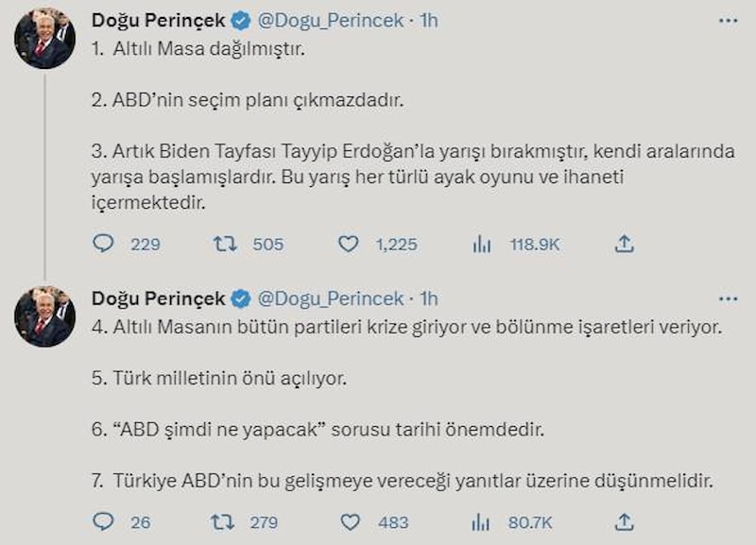Retweet the first tweet with 505 retweets
Screen dimensions: 756x545
tap(225, 244)
